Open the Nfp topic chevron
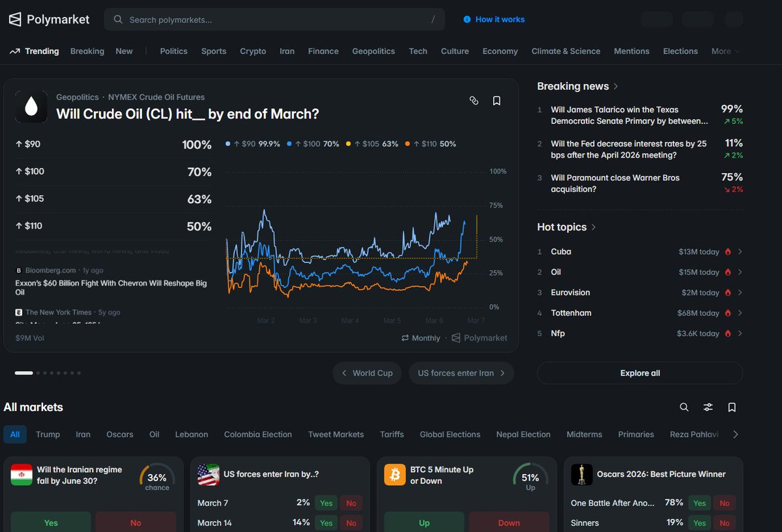Viewport: 782px width, 532px height. pos(740,333)
